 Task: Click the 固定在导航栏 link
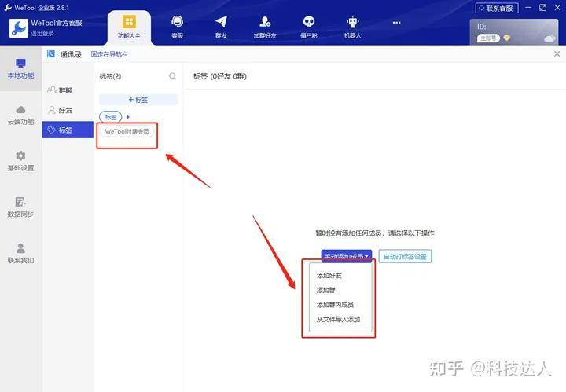(109, 54)
